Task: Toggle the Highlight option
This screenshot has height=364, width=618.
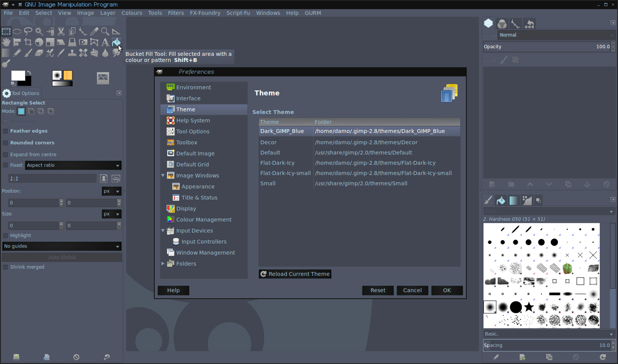Action: pos(5,235)
